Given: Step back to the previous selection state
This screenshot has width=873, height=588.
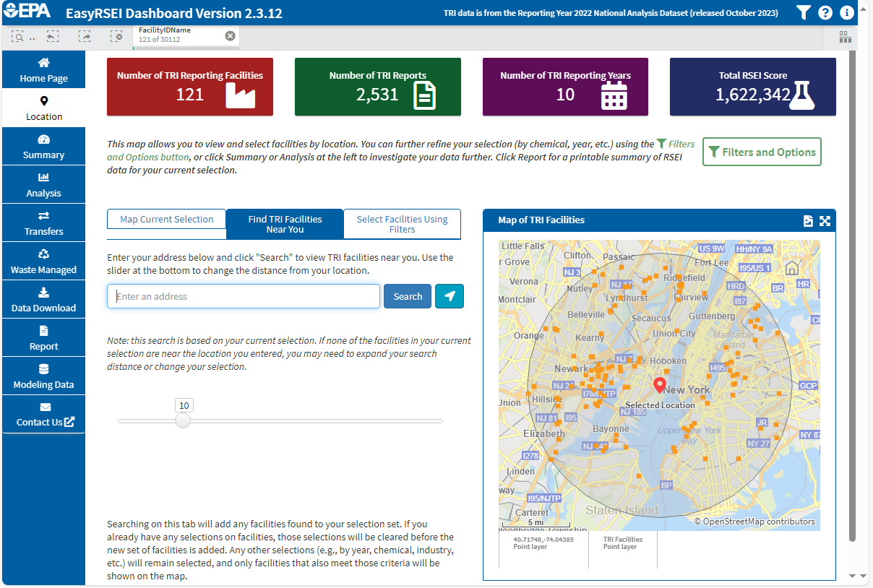Looking at the screenshot, I should 52,35.
